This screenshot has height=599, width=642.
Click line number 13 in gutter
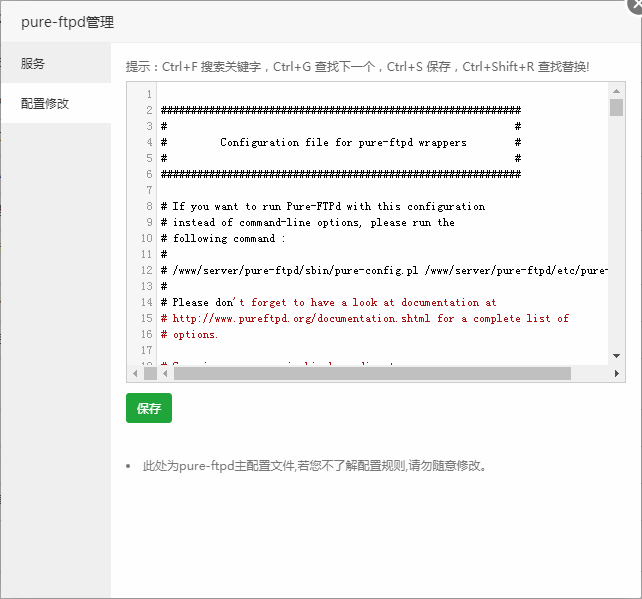click(x=147, y=286)
